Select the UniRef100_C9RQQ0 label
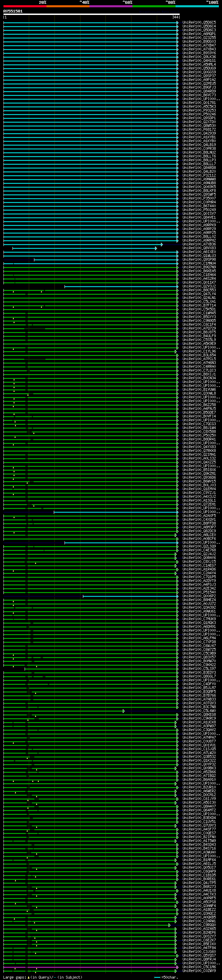The width and height of the screenshot is (222, 980). (x=199, y=925)
